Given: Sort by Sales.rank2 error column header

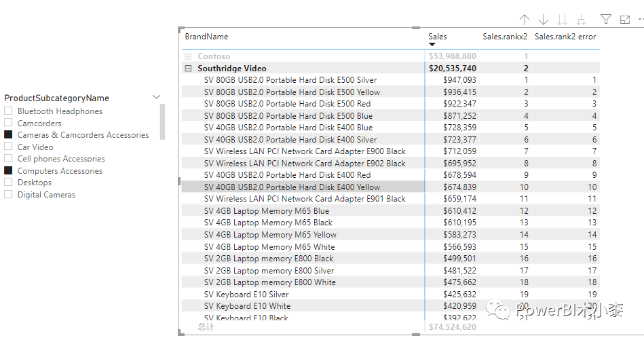Looking at the screenshot, I should (x=565, y=37).
